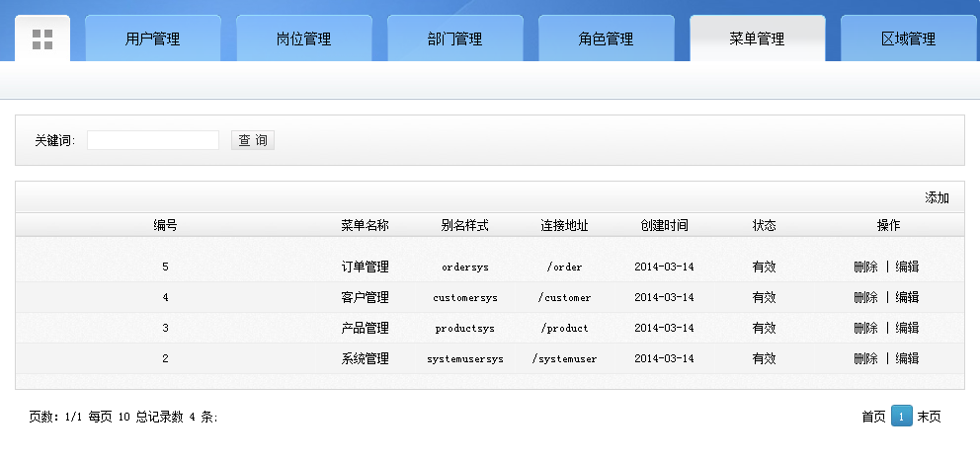The height and width of the screenshot is (460, 980).
Task: Delete the 产品管理 menu item
Action: 865,328
